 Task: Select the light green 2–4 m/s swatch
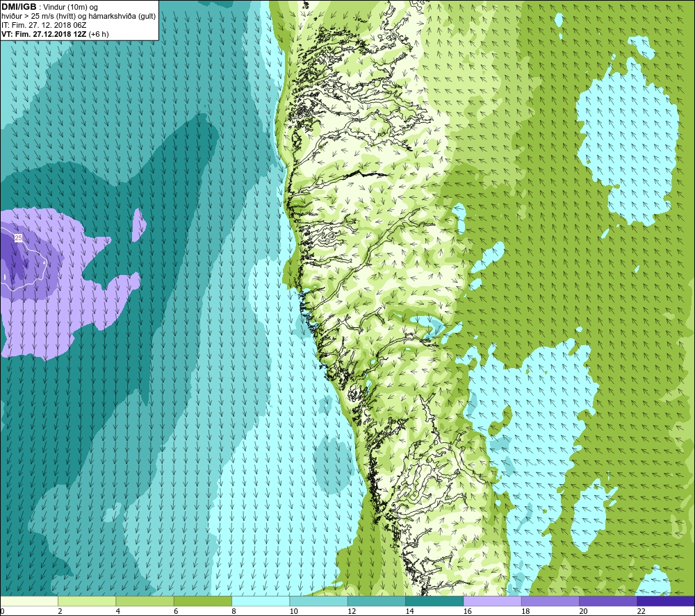tap(87, 601)
